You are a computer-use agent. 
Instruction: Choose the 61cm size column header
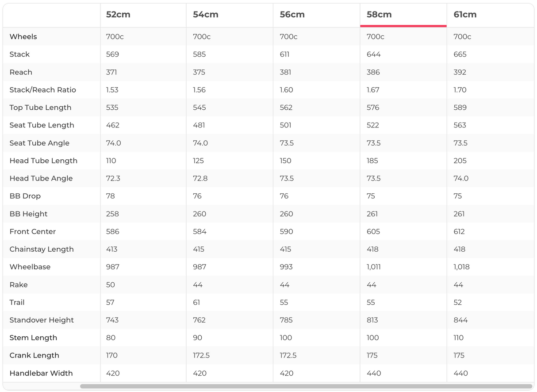point(465,15)
